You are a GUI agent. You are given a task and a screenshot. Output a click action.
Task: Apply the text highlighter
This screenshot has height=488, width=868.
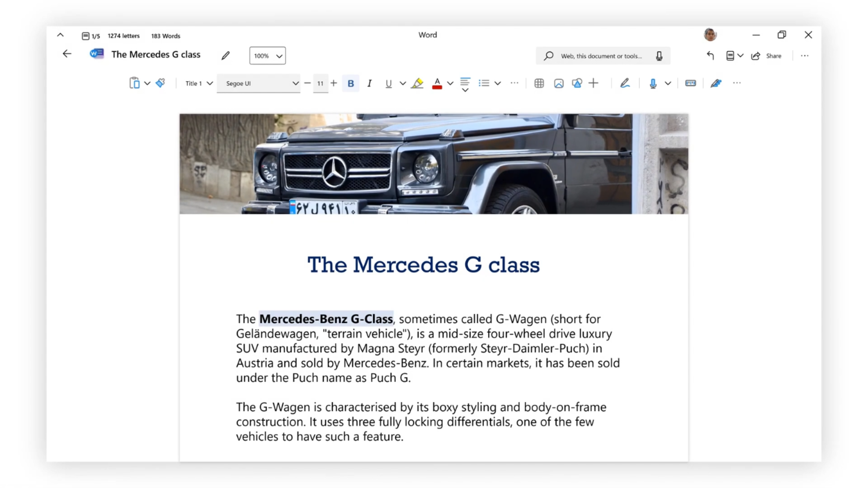tap(417, 83)
